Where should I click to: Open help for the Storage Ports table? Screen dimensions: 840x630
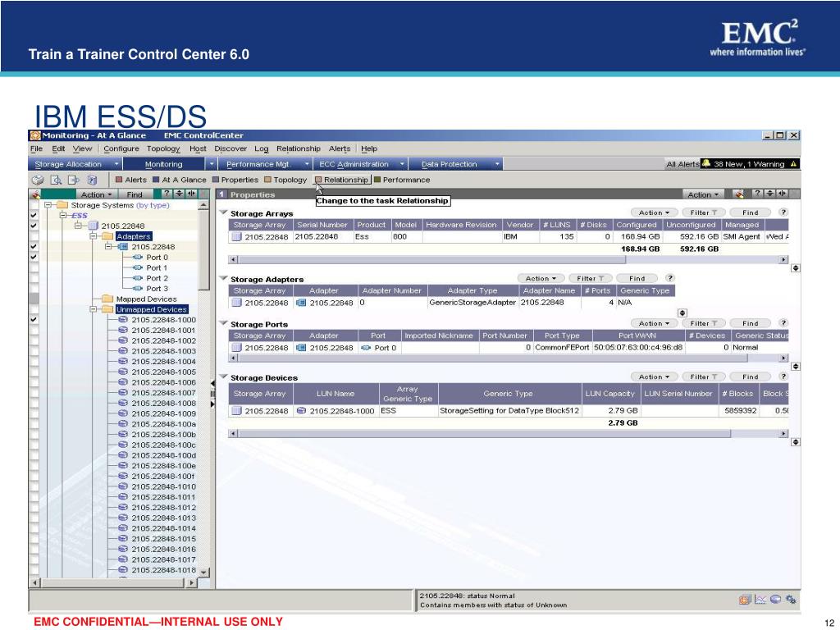[783, 323]
